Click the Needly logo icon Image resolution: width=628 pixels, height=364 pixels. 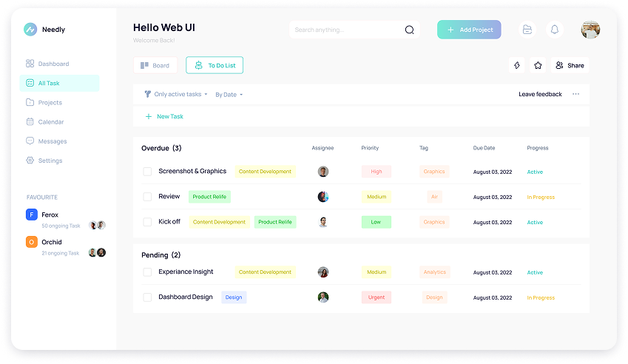(30, 30)
